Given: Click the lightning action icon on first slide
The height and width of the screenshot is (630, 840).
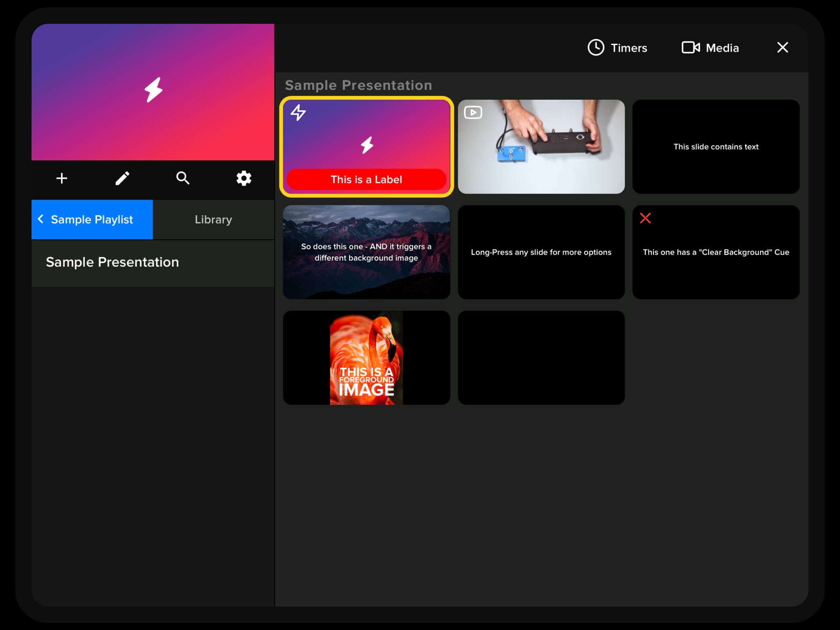Looking at the screenshot, I should [x=298, y=112].
